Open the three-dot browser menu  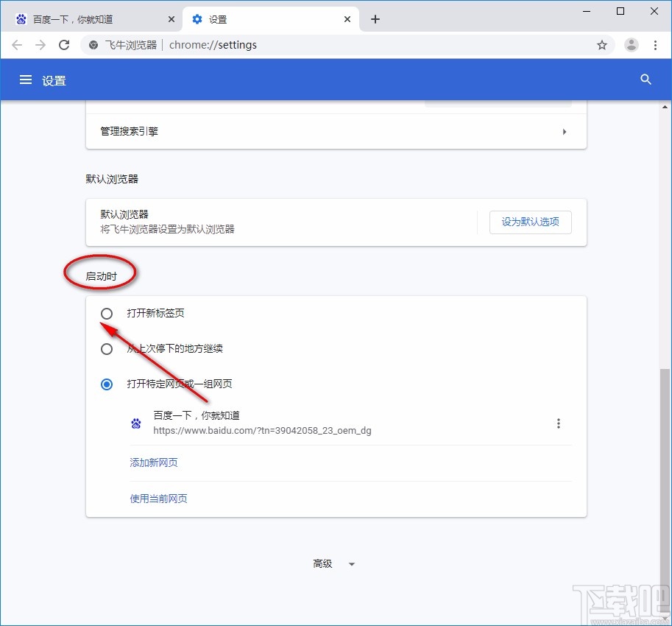656,45
